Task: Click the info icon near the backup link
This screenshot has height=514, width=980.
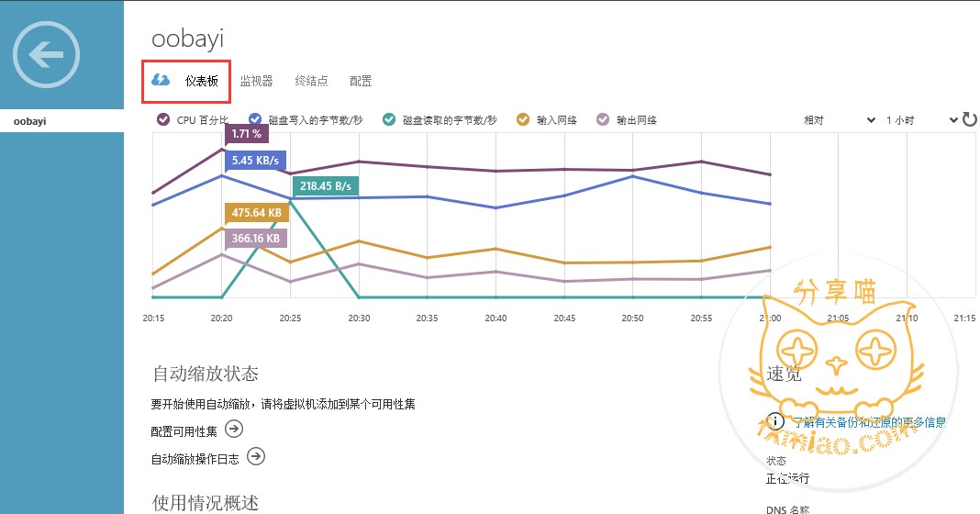Action: (x=775, y=421)
